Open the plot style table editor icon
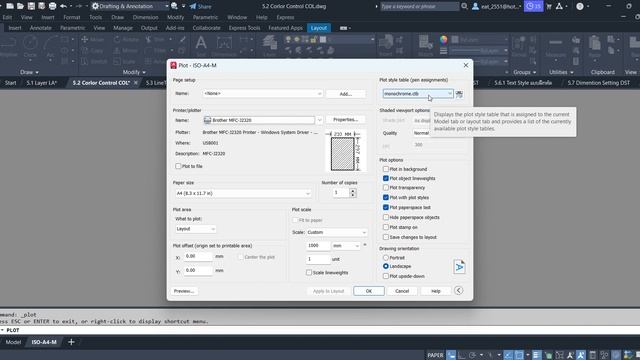 459,94
